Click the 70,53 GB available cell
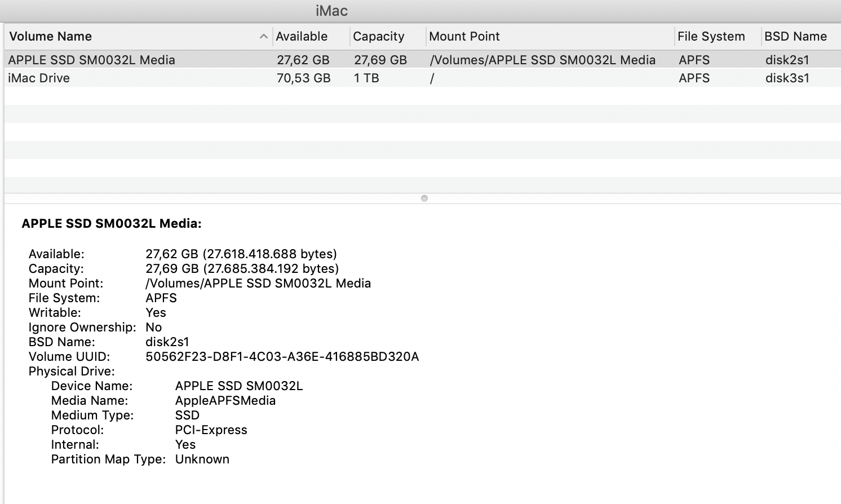This screenshot has width=841, height=504. [304, 78]
